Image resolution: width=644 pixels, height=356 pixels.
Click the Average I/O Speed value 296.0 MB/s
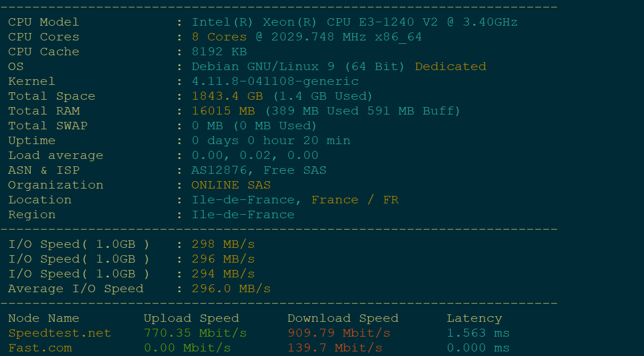231,289
